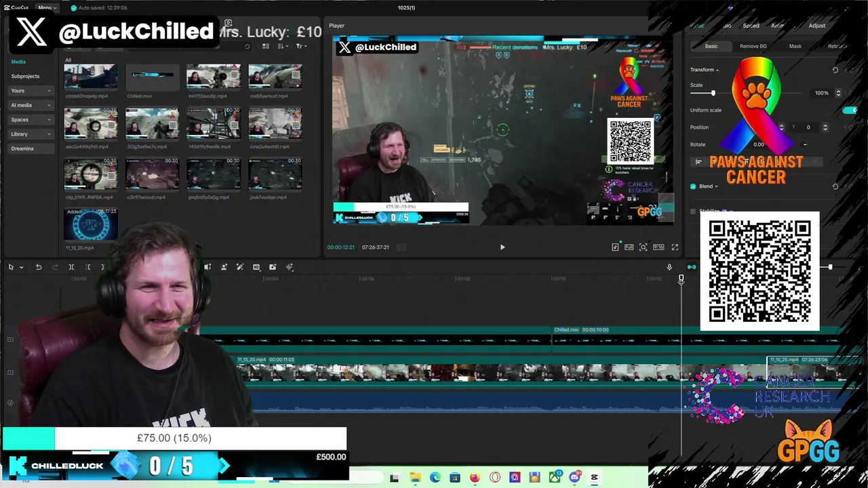This screenshot has width=868, height=488.
Task: Click the Full quality preview icon
Action: coord(629,247)
